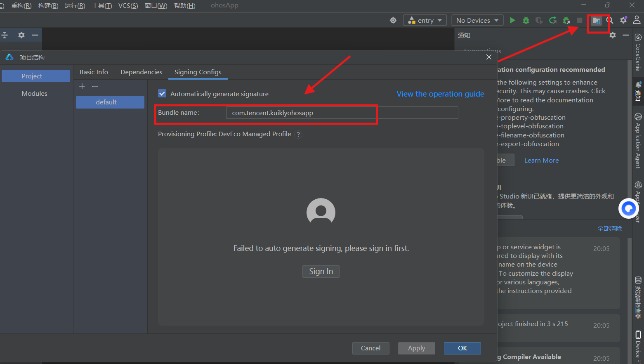Click the target locate icon near entry
The width and height of the screenshot is (644, 364).
coord(393,20)
